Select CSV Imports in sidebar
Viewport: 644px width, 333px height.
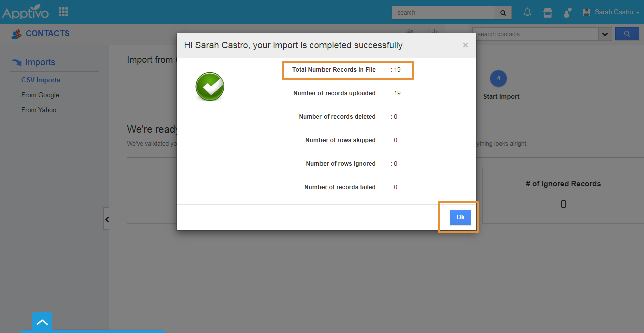(x=41, y=80)
